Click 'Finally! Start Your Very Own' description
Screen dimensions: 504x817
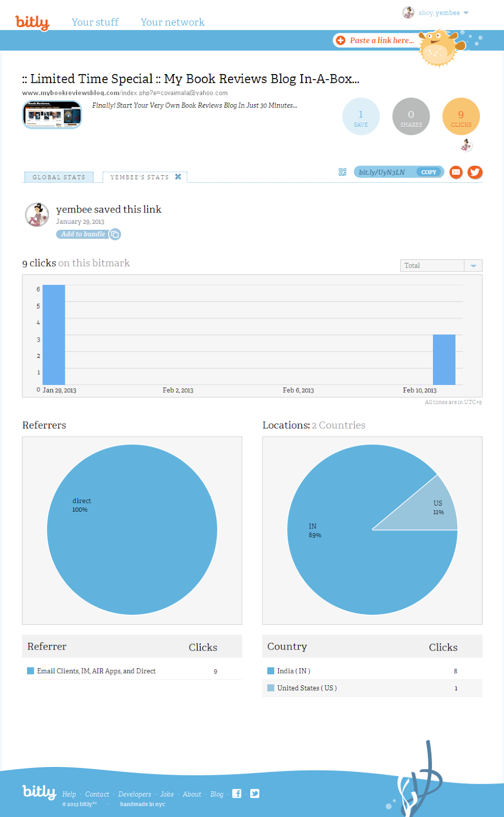coord(195,105)
